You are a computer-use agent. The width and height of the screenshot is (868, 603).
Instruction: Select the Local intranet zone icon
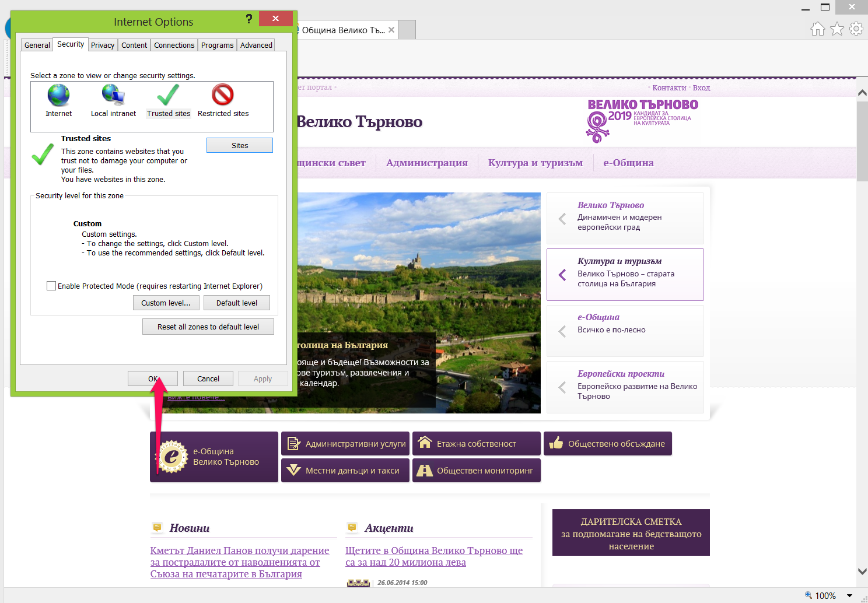point(113,95)
